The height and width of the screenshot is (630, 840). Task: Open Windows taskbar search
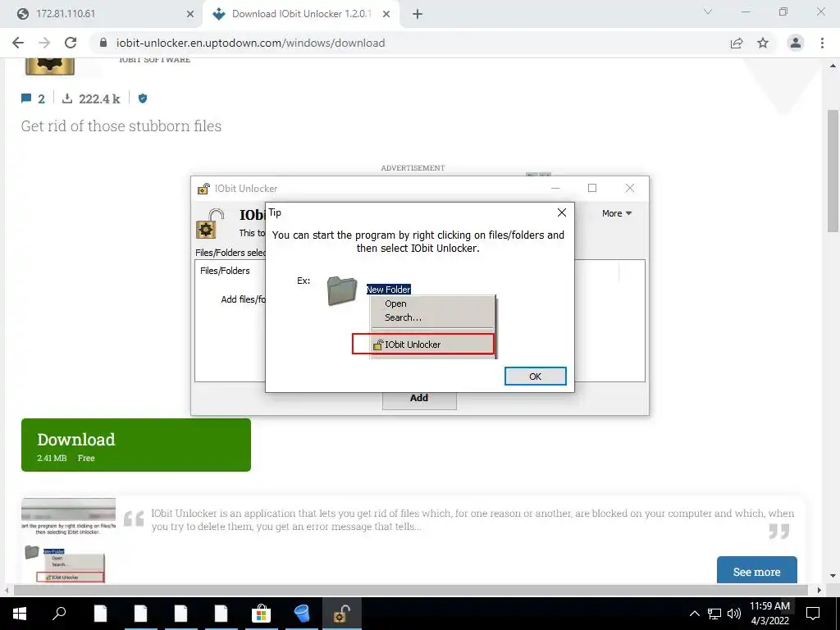pyautogui.click(x=59, y=614)
